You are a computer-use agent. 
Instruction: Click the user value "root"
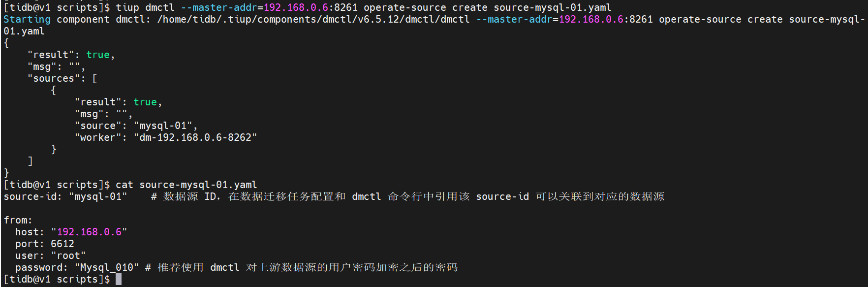(68, 255)
